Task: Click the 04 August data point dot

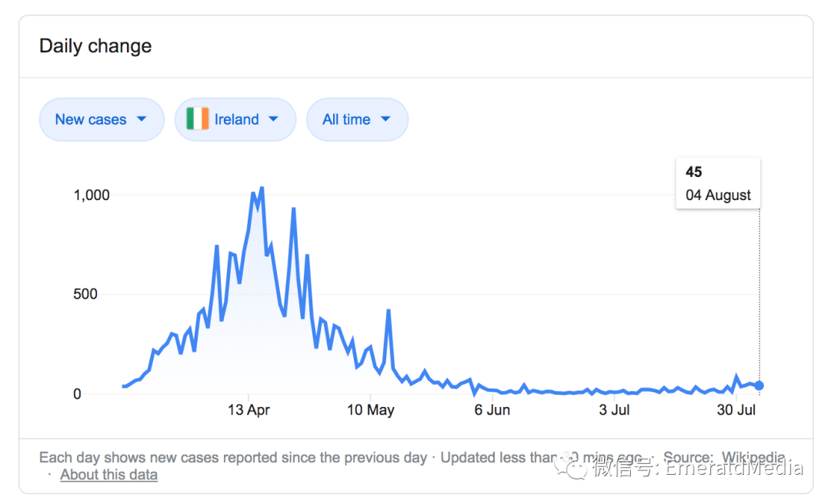Action: click(759, 386)
